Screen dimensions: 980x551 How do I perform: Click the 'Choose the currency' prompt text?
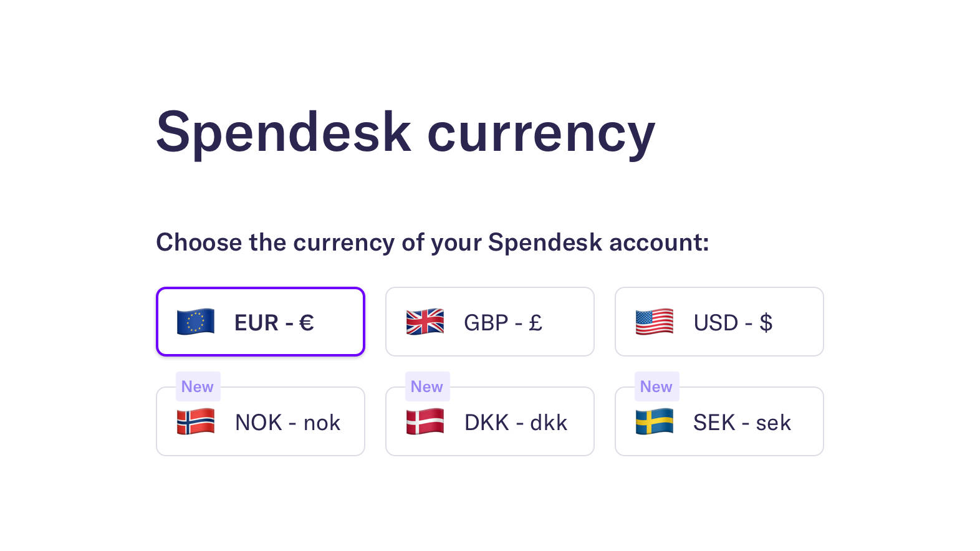[432, 242]
